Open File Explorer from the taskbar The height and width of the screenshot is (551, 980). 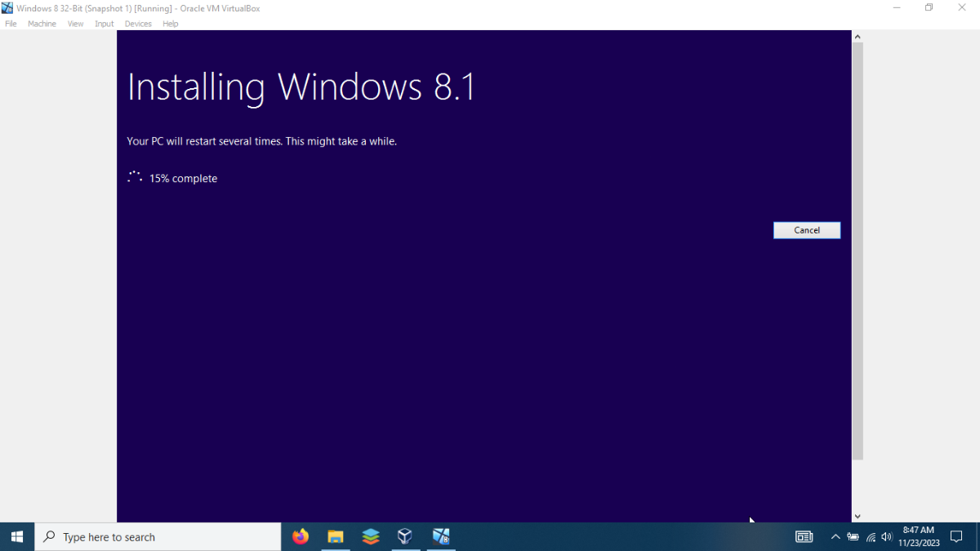[x=336, y=536]
